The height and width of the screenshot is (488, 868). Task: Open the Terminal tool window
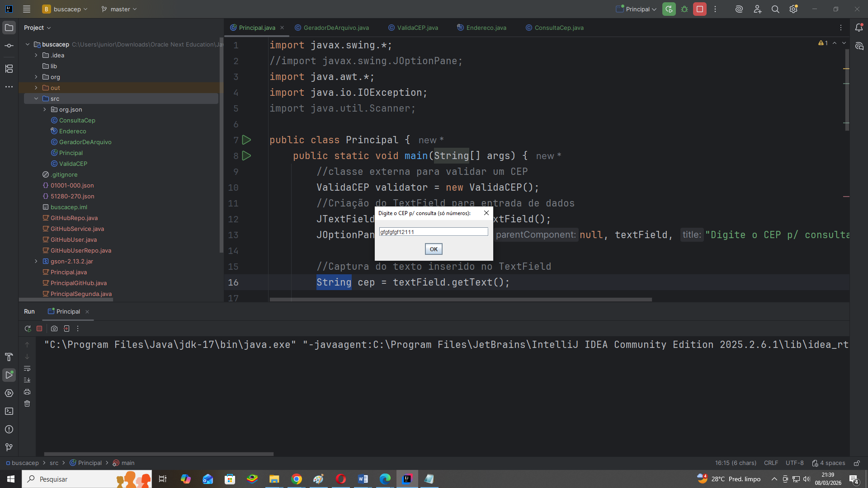(x=9, y=411)
